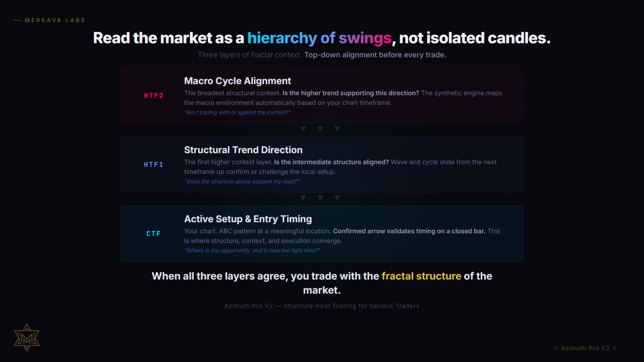Viewport: 644px width, 362px height.
Task: Click the yellow "fractal structure" highlighted text
Action: [x=421, y=276]
